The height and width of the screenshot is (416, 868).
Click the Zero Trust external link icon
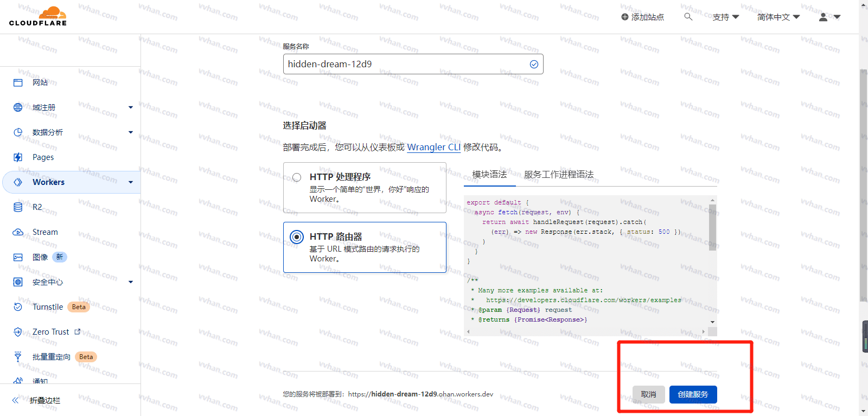pos(77,331)
